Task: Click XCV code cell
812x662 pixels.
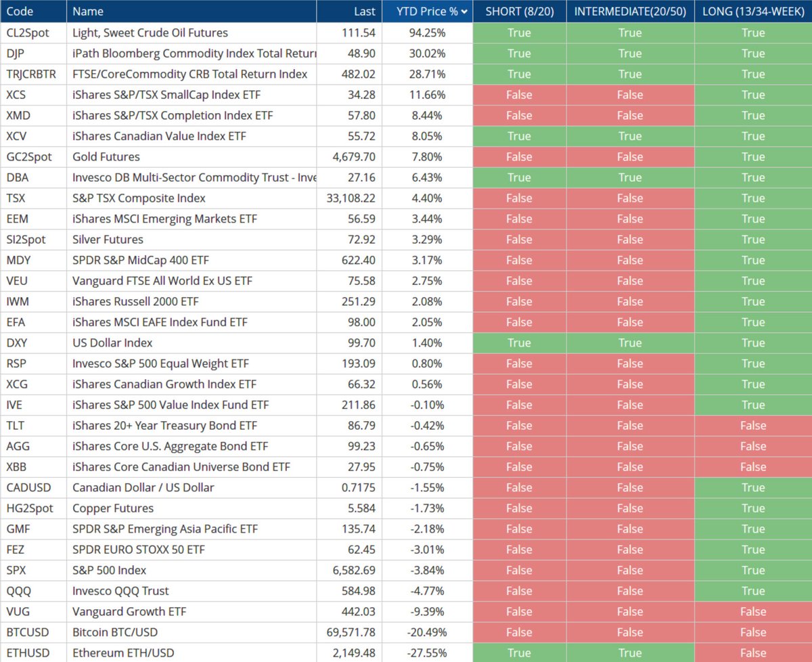Action: 33,136
